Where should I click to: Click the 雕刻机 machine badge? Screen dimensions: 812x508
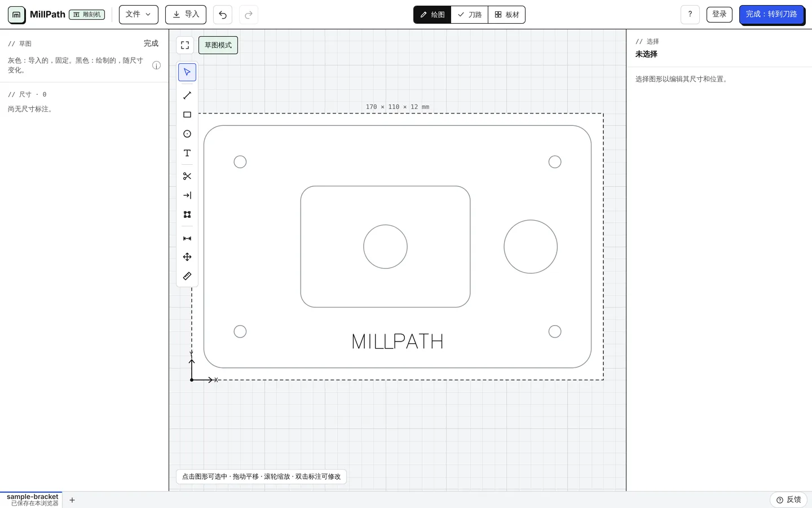[87, 15]
